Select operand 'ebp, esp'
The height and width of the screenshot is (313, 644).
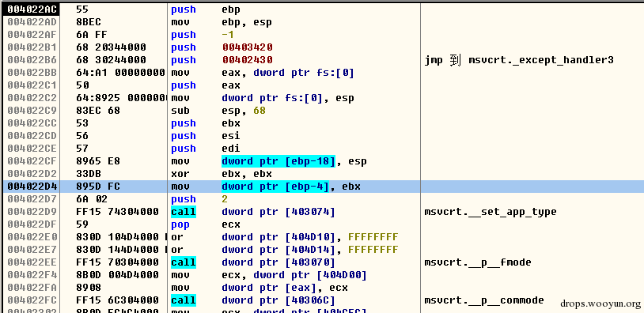[x=247, y=22]
